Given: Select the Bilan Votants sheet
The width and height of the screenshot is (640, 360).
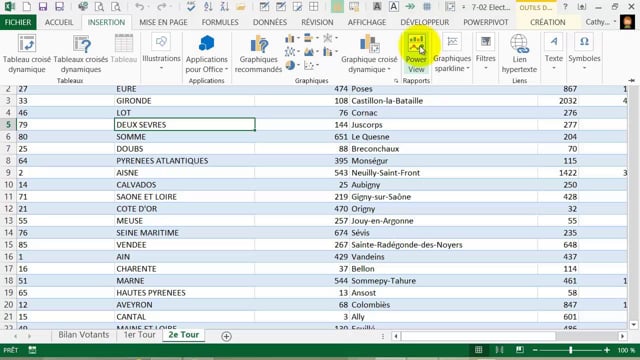Looking at the screenshot, I should (x=84, y=335).
